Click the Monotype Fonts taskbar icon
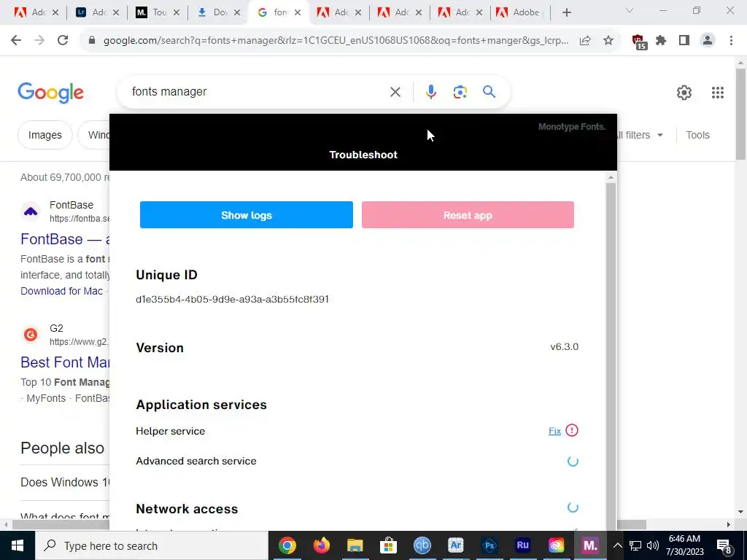747x560 pixels. 589,545
